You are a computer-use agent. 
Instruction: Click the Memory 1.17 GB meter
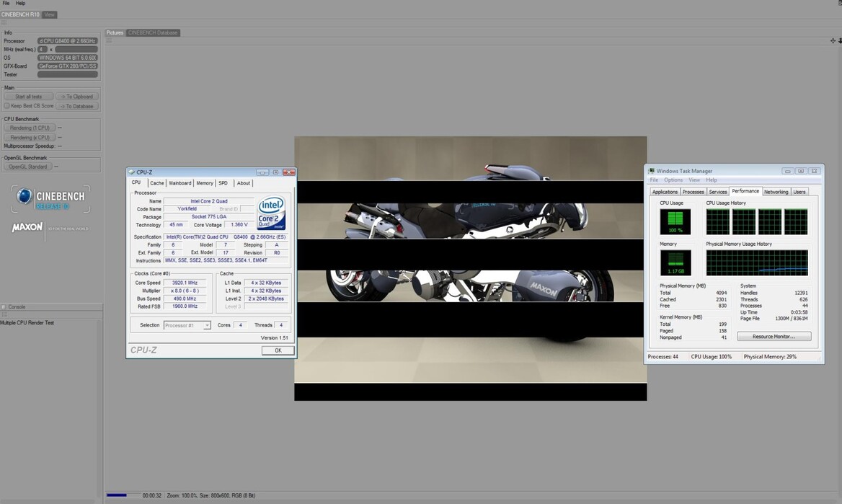675,262
